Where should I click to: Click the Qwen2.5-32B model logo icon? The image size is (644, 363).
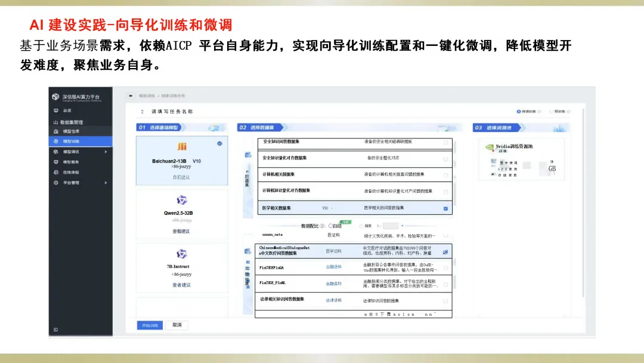click(x=181, y=200)
